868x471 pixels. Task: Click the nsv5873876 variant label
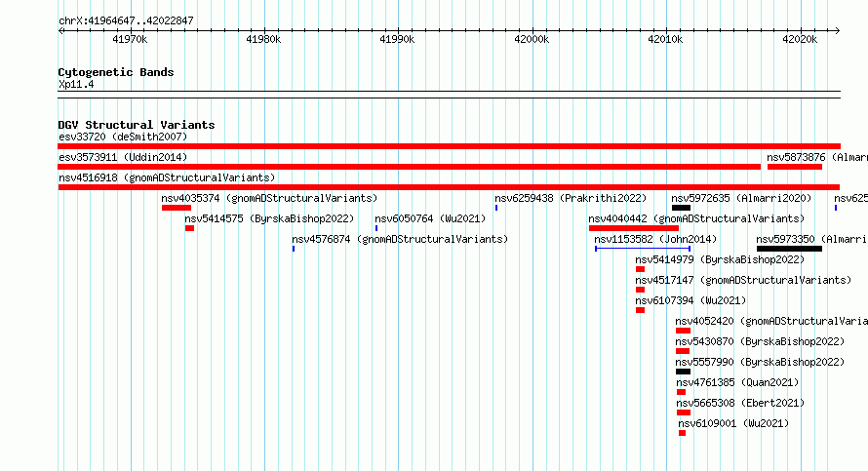pyautogui.click(x=817, y=157)
